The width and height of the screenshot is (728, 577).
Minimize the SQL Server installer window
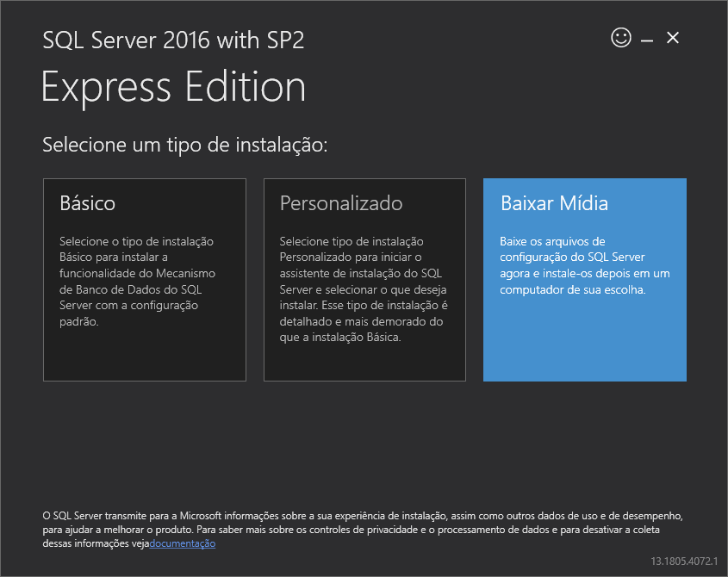click(x=647, y=40)
